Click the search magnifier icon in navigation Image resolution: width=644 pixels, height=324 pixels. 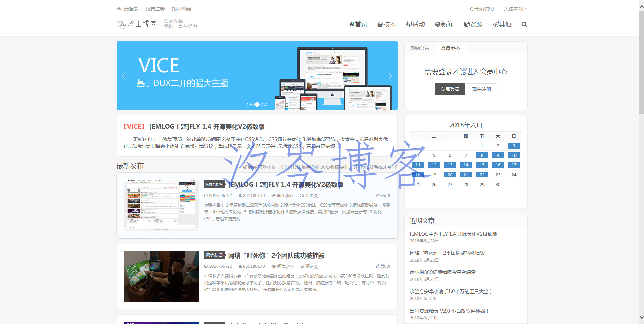pyautogui.click(x=524, y=24)
